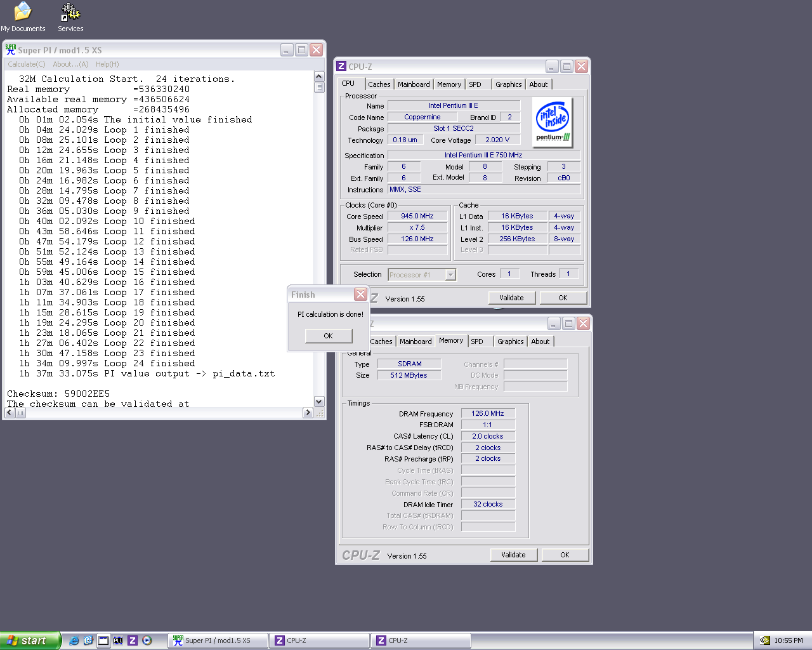Open the Help(H) menu in Super PI

tap(107, 64)
